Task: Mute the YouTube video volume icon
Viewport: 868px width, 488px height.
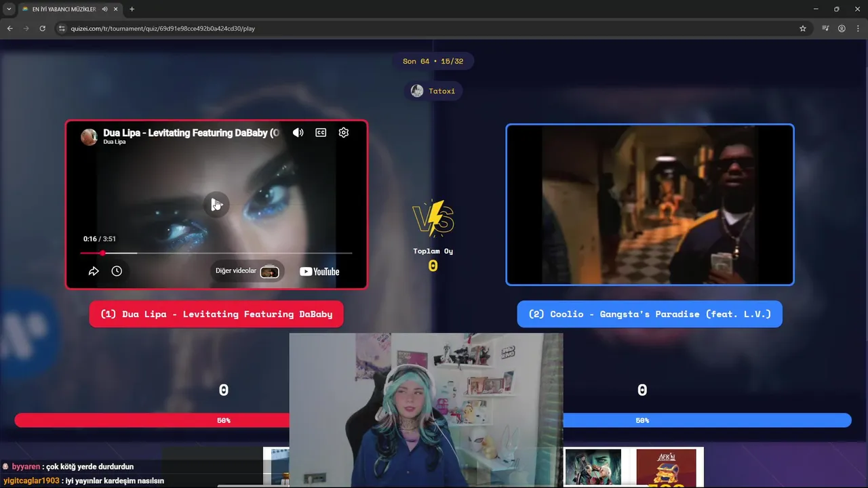Action: (x=298, y=133)
